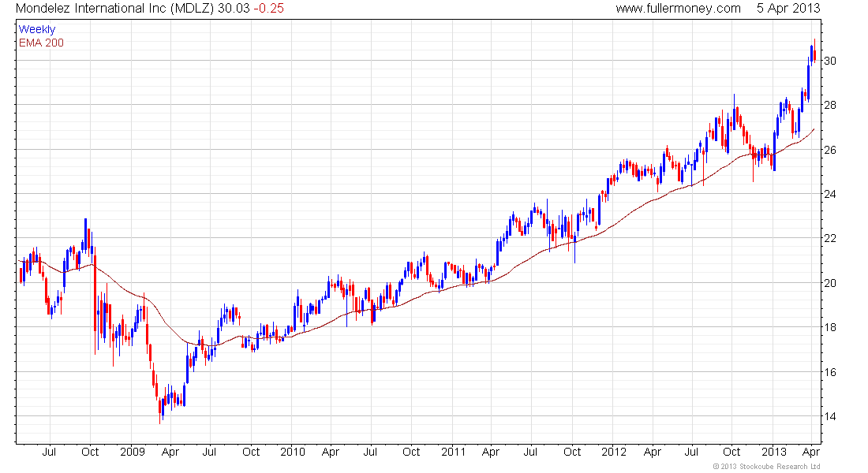Screen dimensions: 868x473
Task: Click the final Apr label after 2013
Action: [811, 452]
